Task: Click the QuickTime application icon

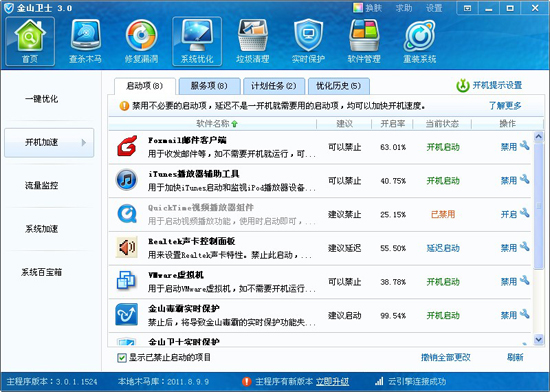Action: [127, 214]
